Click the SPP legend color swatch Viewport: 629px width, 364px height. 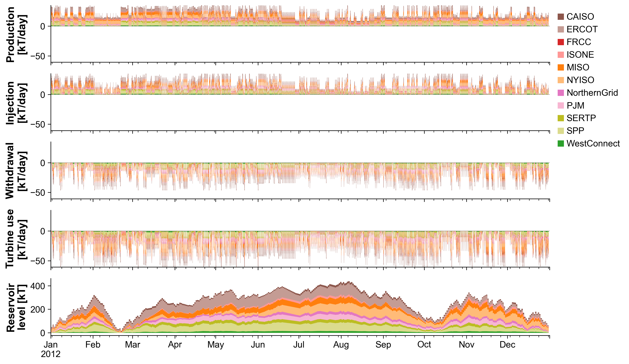click(561, 131)
